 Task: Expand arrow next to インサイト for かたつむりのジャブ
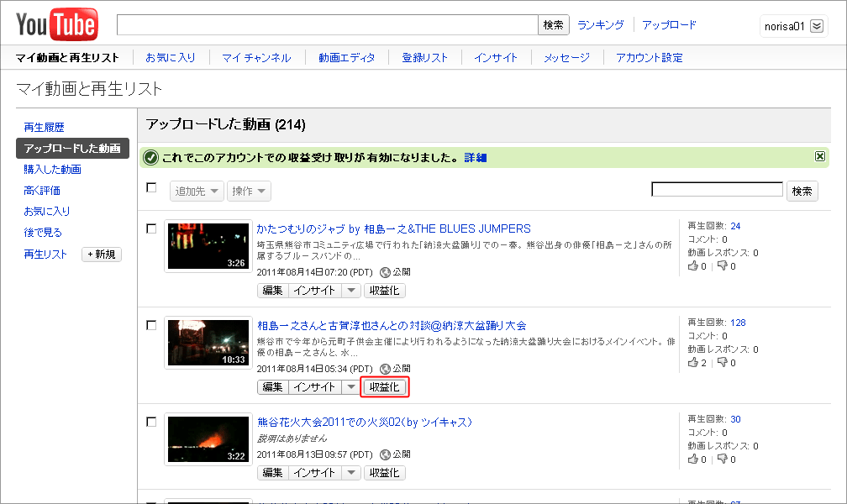(351, 291)
